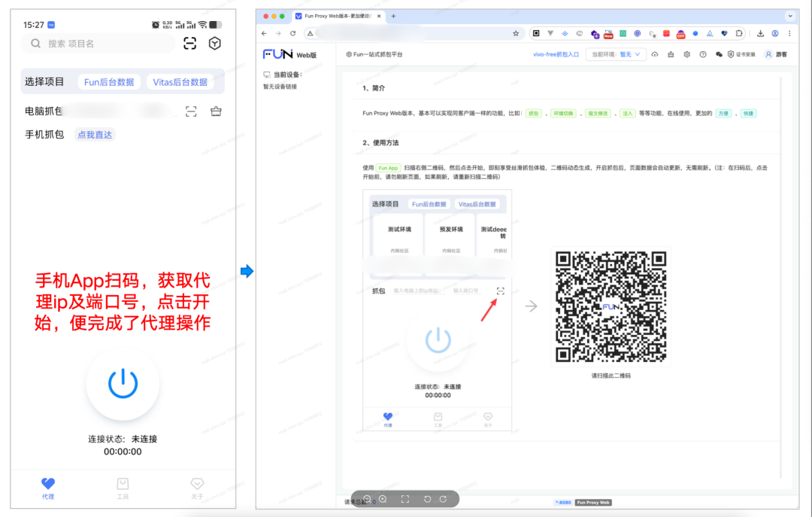Image resolution: width=812 pixels, height=517 pixels.
Task: Open the Chrome profile avatar
Action: click(775, 33)
